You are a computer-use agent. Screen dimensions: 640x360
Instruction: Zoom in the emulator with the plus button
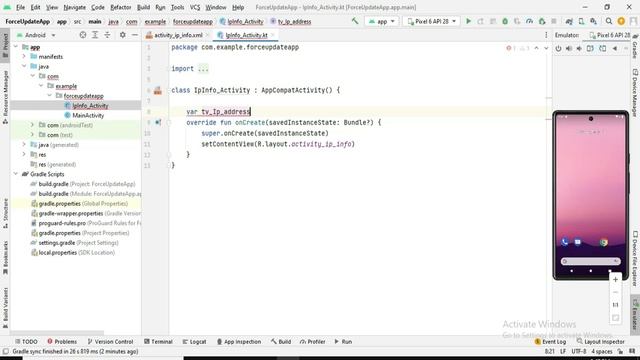point(615,280)
